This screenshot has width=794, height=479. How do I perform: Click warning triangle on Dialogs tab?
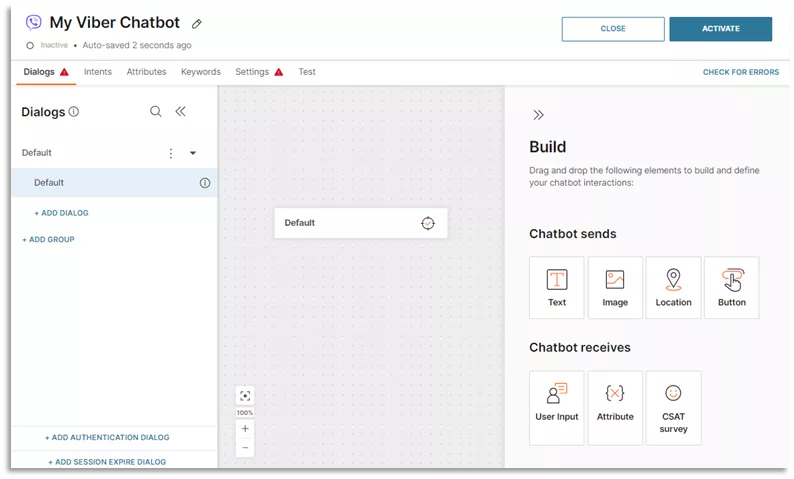[x=64, y=72]
